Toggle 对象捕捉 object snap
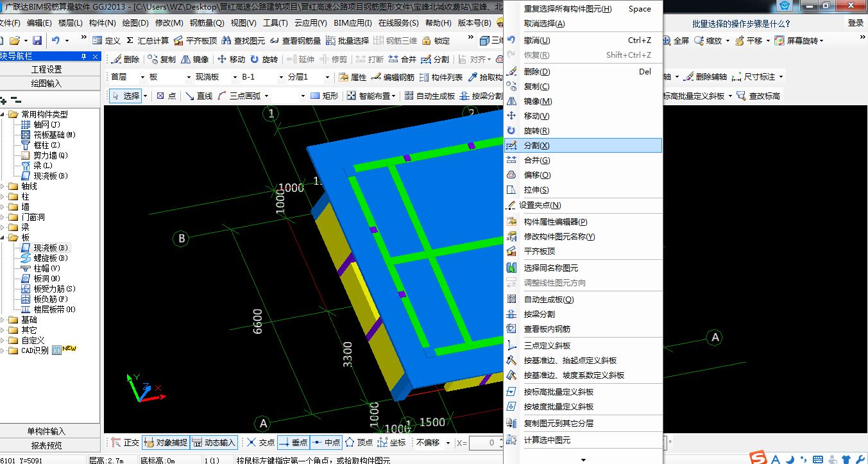The width and height of the screenshot is (868, 464). [x=166, y=442]
